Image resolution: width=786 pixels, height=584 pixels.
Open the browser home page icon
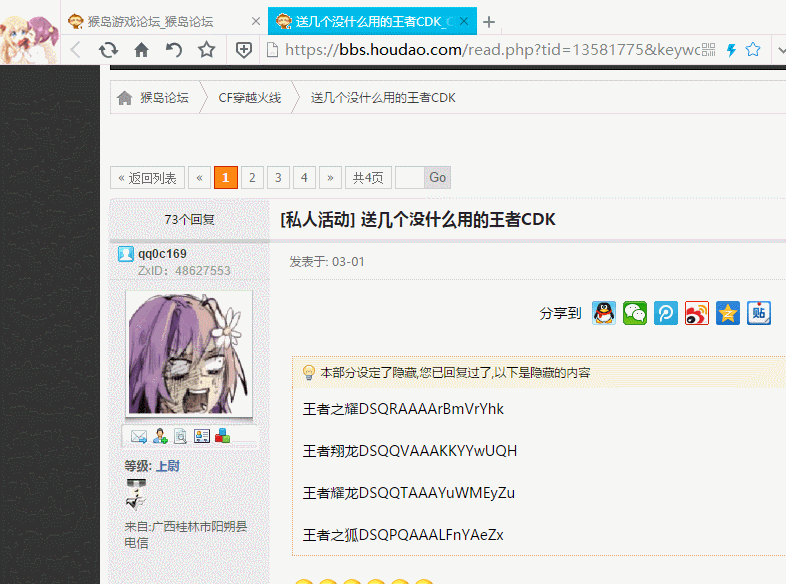tap(141, 50)
